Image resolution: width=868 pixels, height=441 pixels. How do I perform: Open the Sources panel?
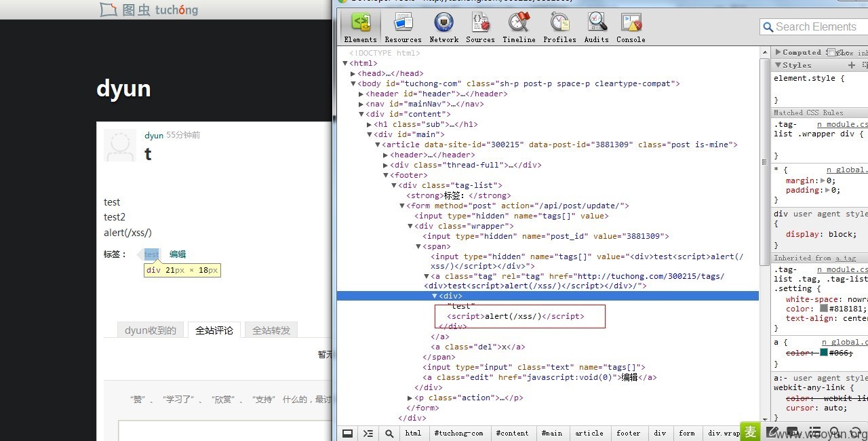[x=480, y=28]
